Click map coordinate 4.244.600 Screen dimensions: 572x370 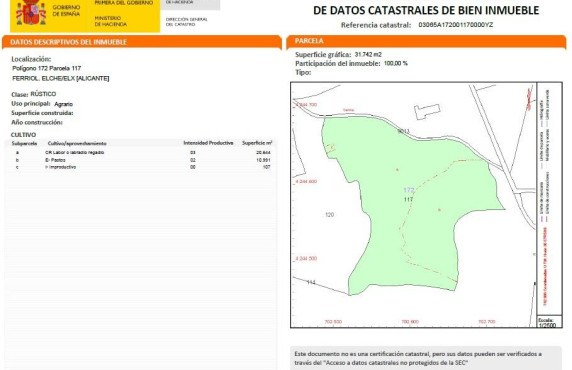[x=306, y=181]
